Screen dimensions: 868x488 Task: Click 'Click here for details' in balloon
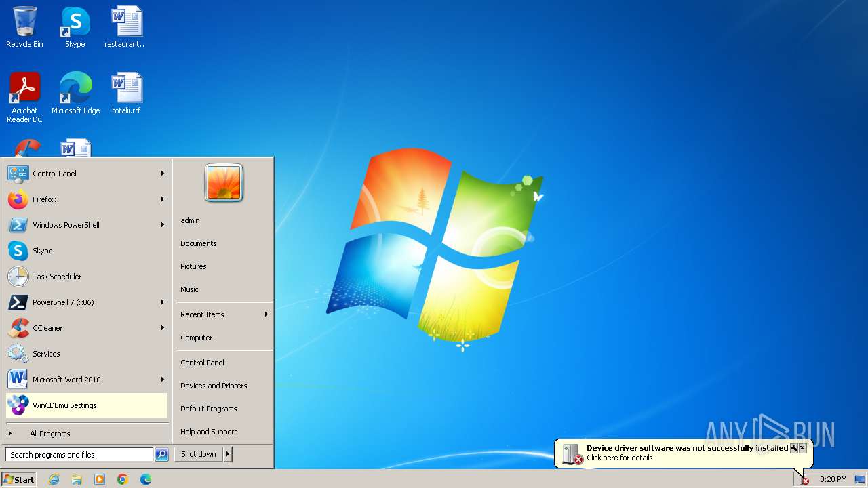coord(620,457)
